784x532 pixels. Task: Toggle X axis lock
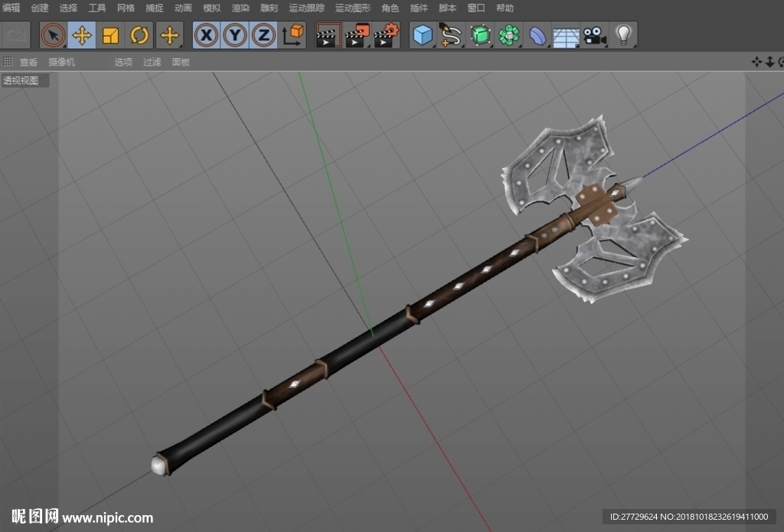point(206,35)
